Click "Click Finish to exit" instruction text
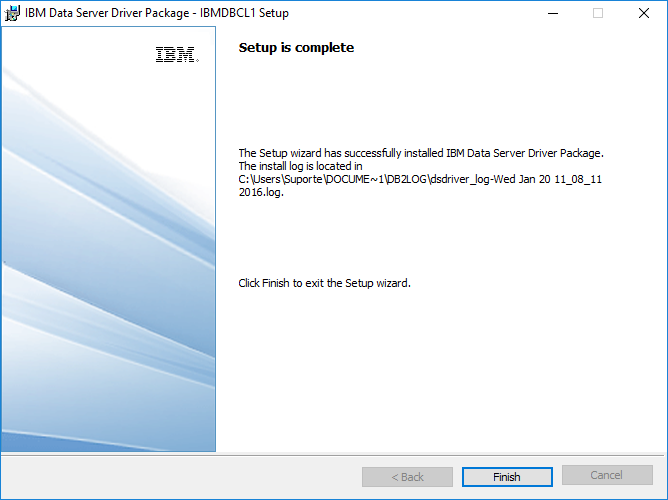This screenshot has height=500, width=668. (x=324, y=283)
